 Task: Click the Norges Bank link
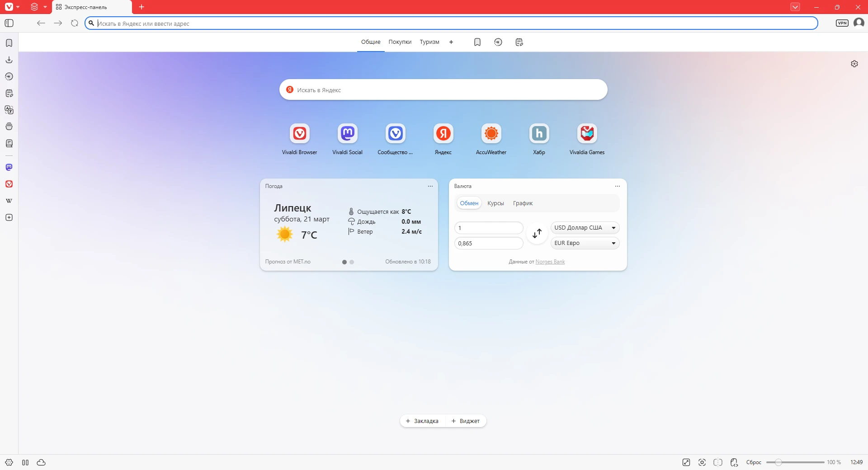(x=550, y=262)
